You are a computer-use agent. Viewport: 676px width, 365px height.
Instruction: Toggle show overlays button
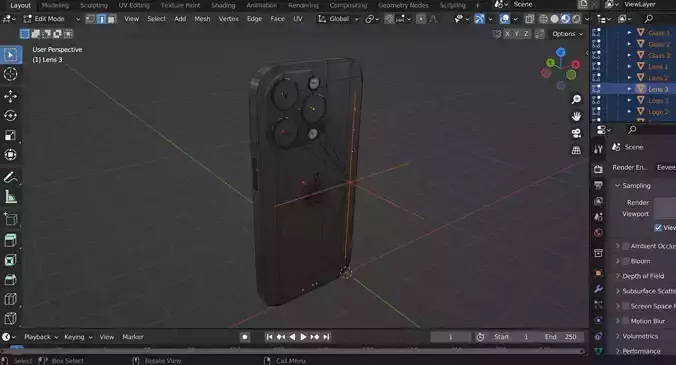pos(504,19)
